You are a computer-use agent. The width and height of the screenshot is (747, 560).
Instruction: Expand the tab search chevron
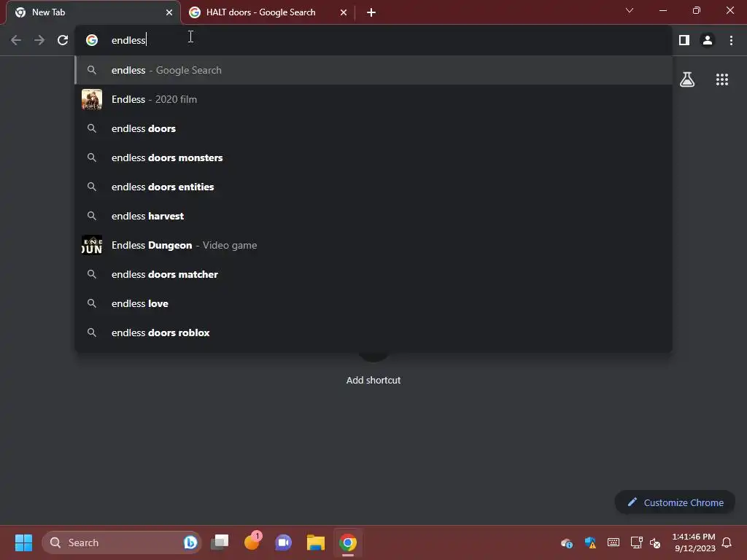(630, 10)
